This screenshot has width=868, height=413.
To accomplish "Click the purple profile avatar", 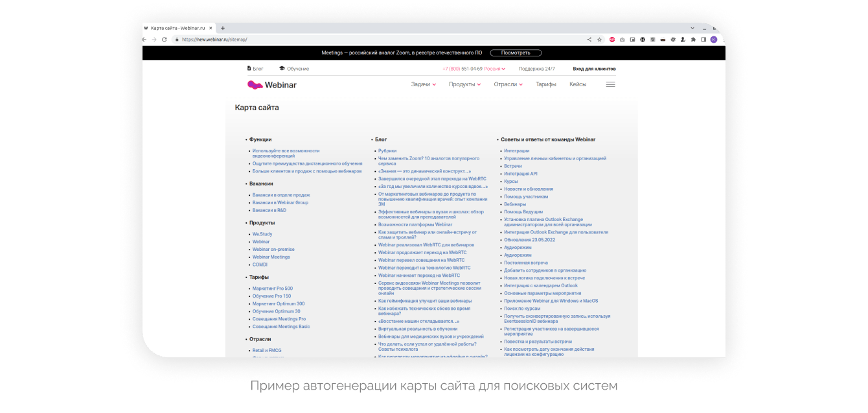I will 714,40.
